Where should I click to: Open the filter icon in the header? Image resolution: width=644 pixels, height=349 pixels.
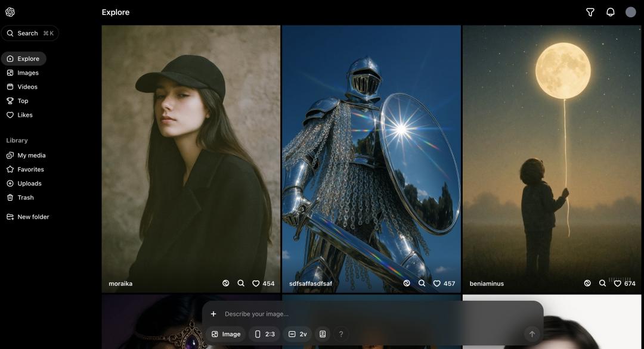[x=590, y=12]
